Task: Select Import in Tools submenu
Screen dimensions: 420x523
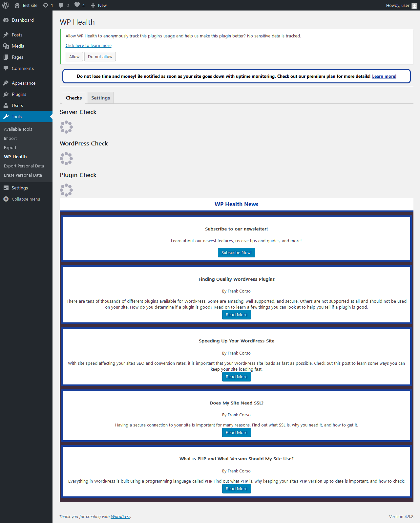Action: click(x=10, y=138)
